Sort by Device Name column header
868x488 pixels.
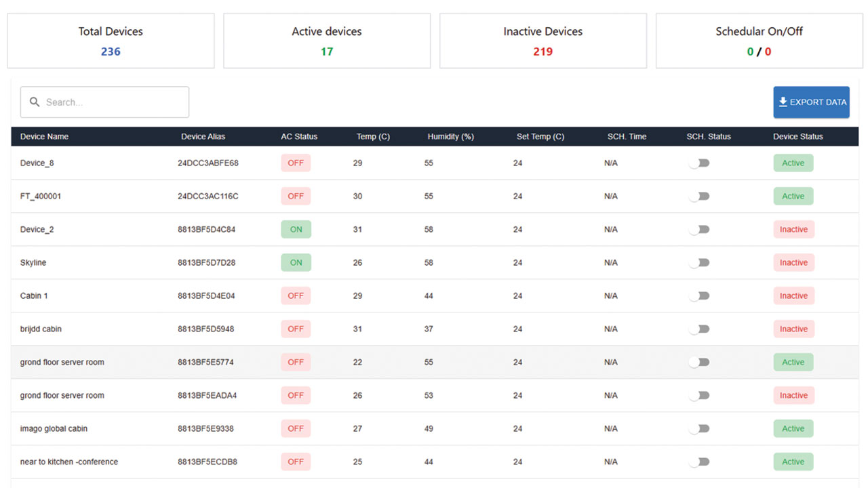pyautogui.click(x=44, y=136)
